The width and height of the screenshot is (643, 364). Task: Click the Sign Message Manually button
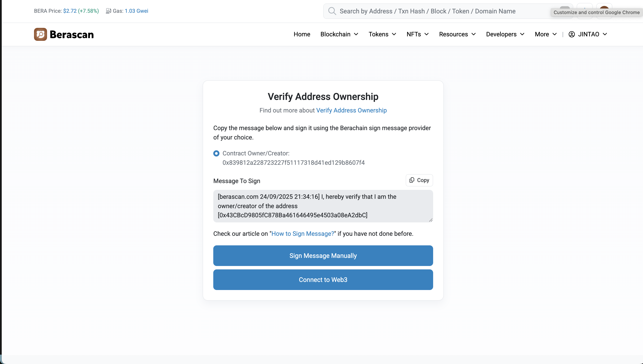coord(323,256)
